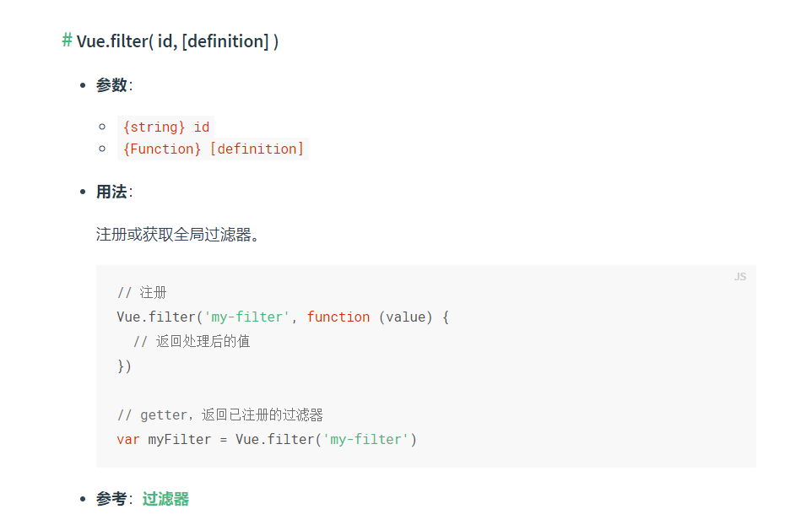The height and width of the screenshot is (531, 812).
Task: Click the last 'my-filter' string in code
Action: (x=365, y=439)
